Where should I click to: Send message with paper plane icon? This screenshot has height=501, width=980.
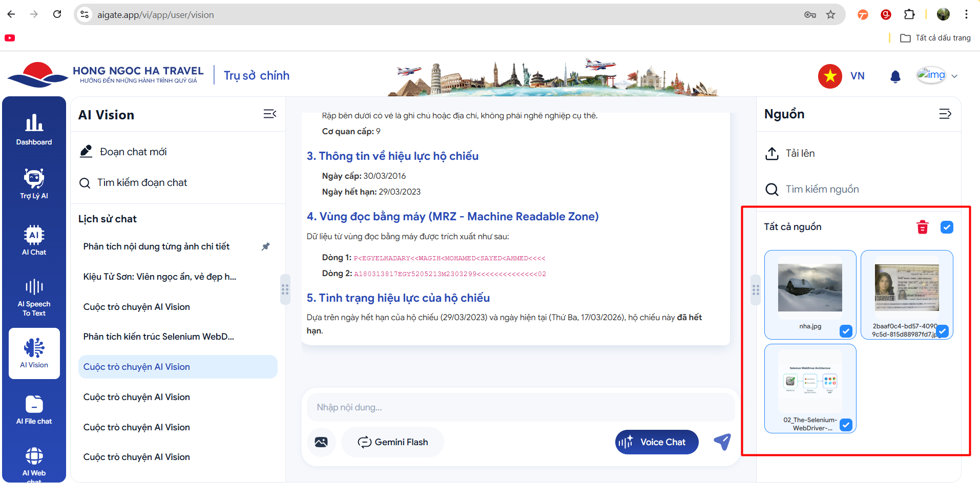(x=722, y=442)
